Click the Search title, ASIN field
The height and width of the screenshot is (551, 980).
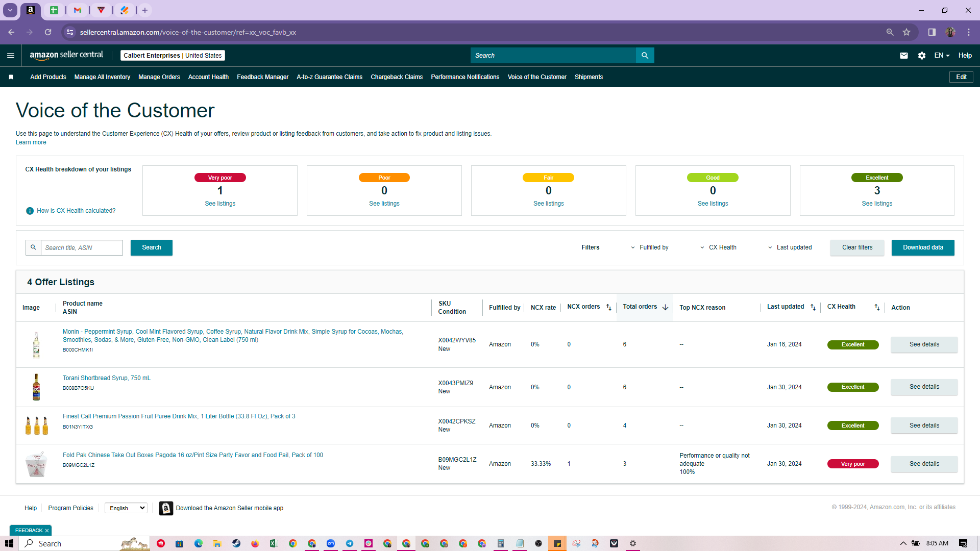click(82, 247)
